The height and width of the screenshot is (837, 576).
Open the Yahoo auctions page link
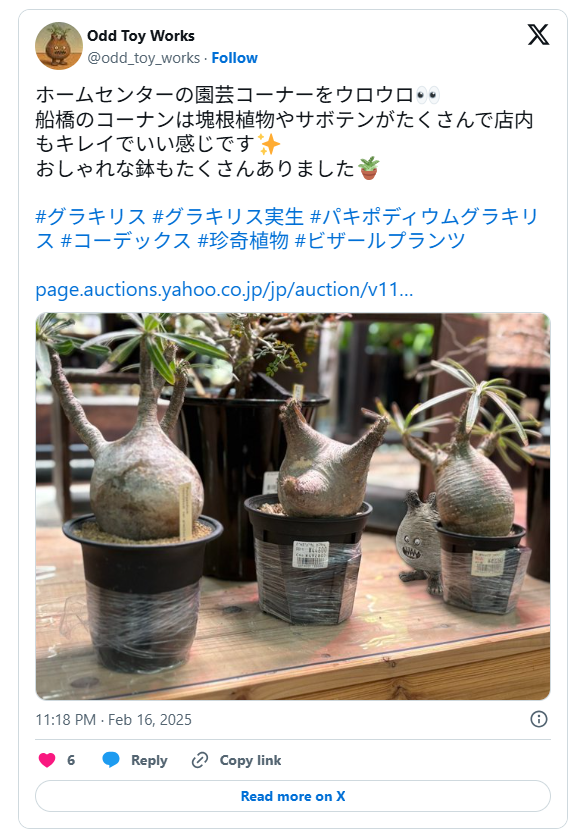[x=224, y=289]
